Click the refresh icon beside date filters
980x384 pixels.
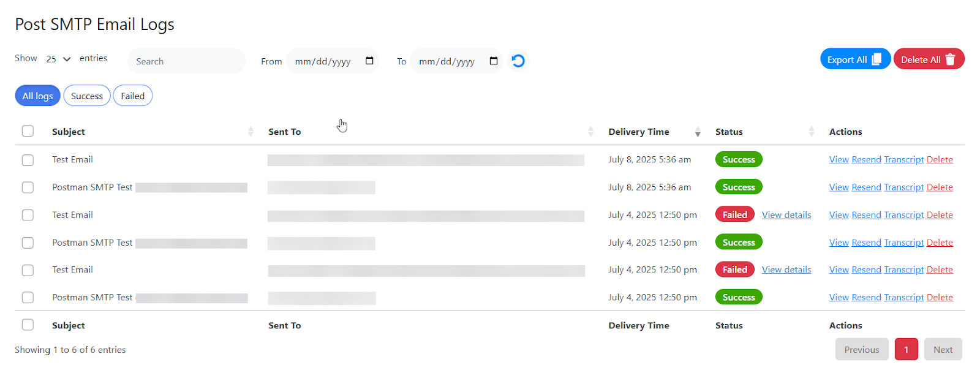click(518, 61)
